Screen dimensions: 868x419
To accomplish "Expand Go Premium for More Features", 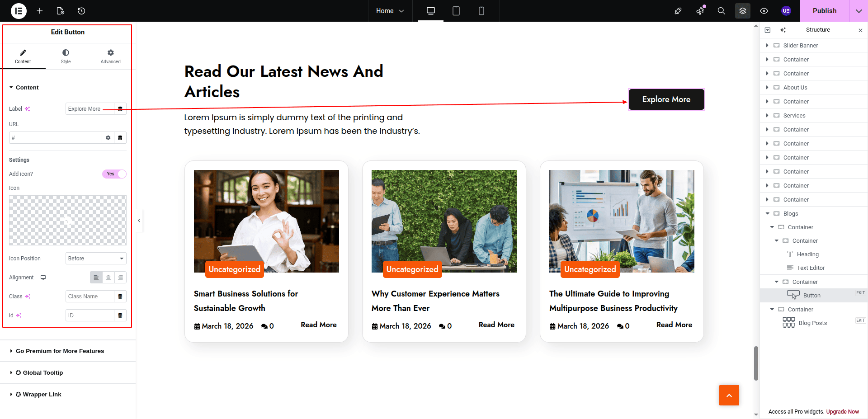I will [68, 351].
